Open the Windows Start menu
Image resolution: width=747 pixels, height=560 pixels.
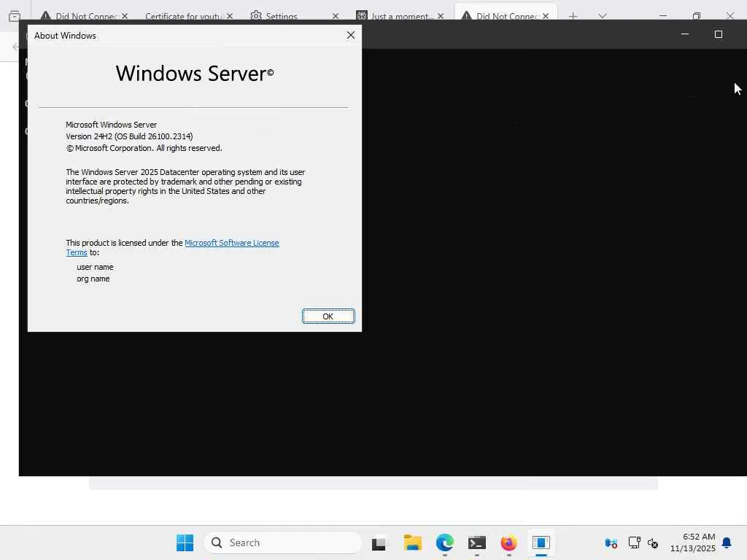point(185,542)
